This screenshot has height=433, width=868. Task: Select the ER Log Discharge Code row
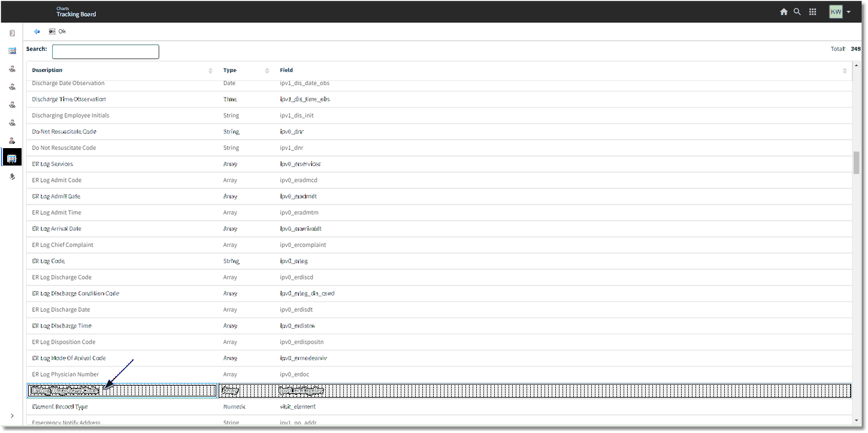pyautogui.click(x=439, y=278)
